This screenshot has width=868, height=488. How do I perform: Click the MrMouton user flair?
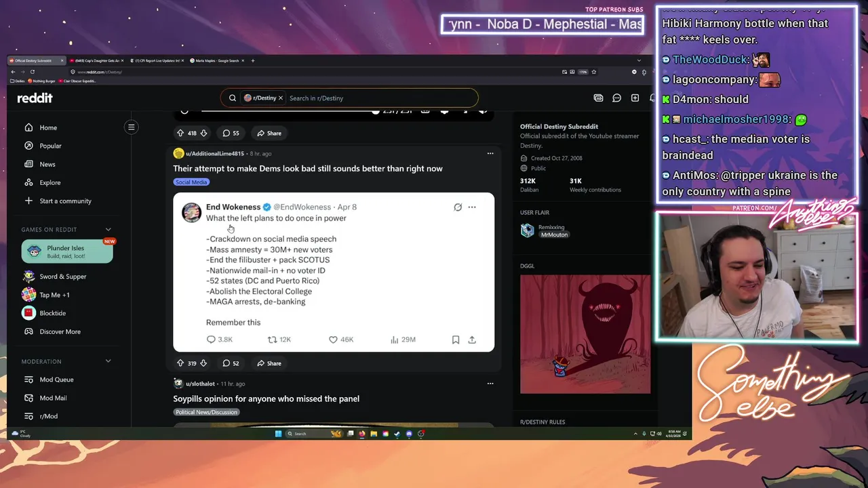pos(554,235)
